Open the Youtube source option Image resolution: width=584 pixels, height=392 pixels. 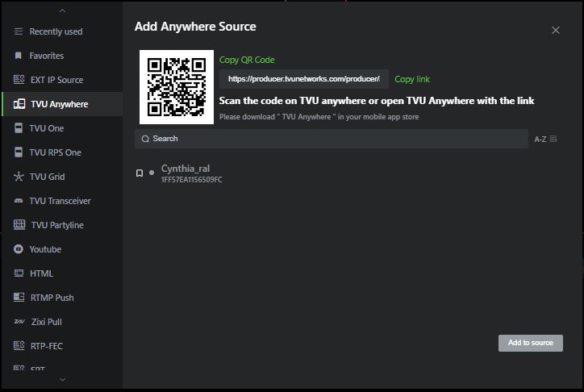point(62,249)
